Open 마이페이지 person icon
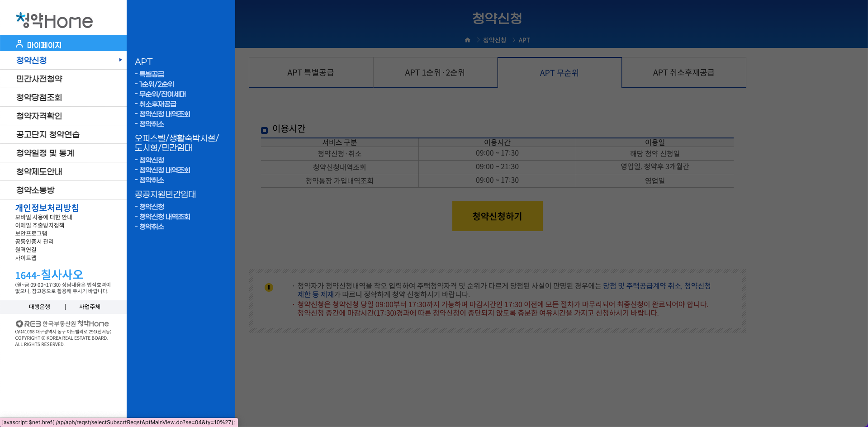Viewport: 868px width, 427px height. (19, 44)
